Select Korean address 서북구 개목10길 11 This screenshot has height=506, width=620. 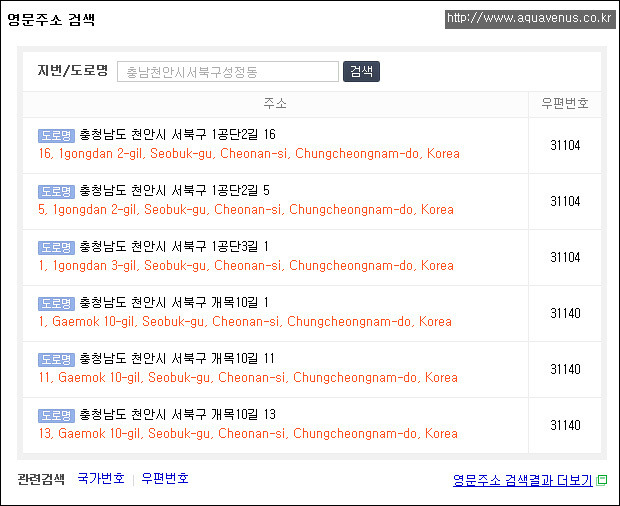click(177, 359)
